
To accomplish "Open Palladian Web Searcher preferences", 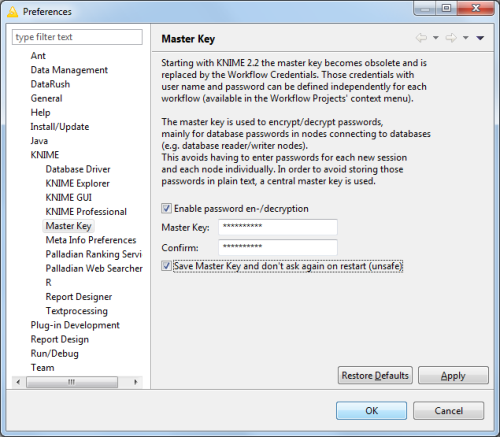I will click(94, 268).
